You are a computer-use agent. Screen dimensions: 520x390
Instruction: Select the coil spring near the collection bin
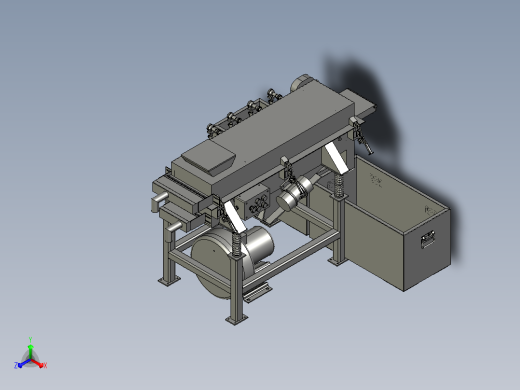(339, 186)
